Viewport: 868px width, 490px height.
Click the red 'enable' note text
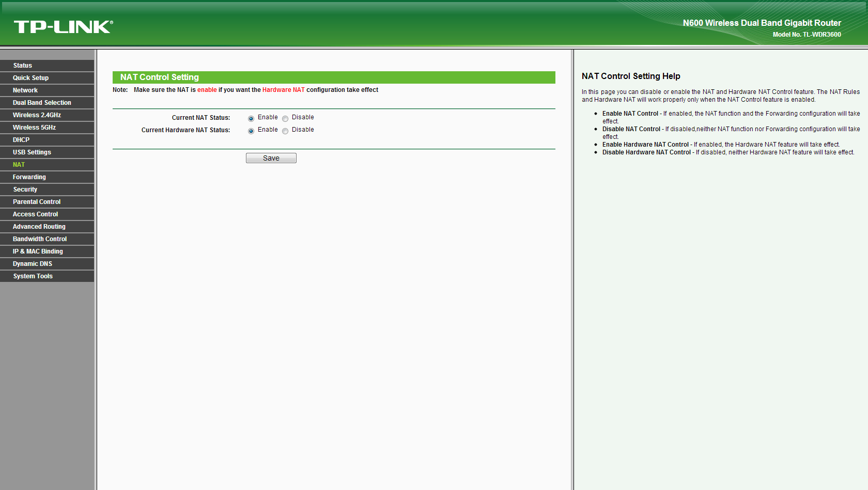point(207,90)
